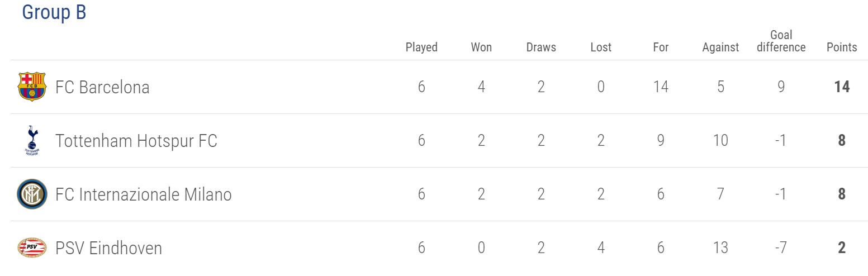Click the Against column header
868x276 pixels.
click(x=720, y=47)
